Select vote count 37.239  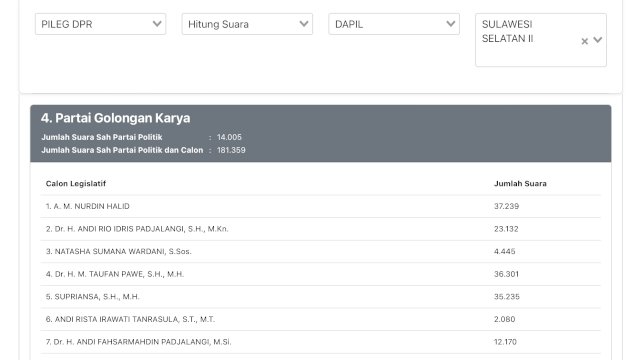506,206
